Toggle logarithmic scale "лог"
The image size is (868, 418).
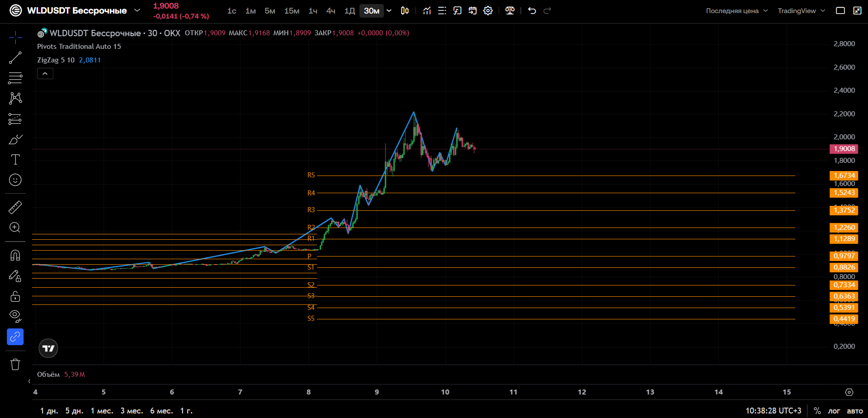(x=834, y=411)
